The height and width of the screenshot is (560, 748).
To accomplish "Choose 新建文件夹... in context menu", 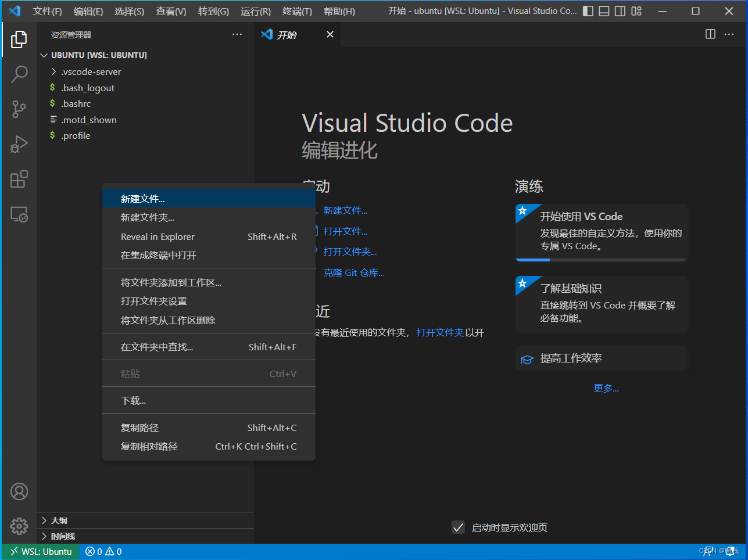I will point(209,217).
